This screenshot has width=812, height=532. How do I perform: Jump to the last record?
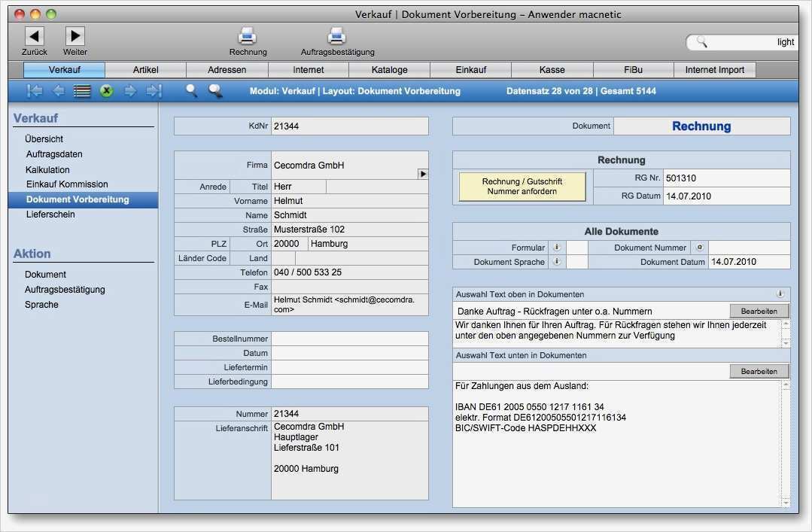(x=153, y=90)
